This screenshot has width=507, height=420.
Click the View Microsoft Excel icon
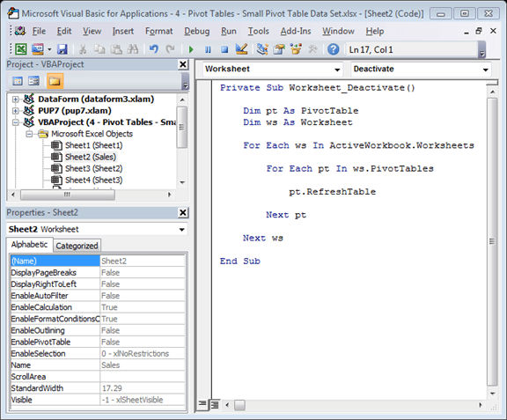click(x=21, y=49)
